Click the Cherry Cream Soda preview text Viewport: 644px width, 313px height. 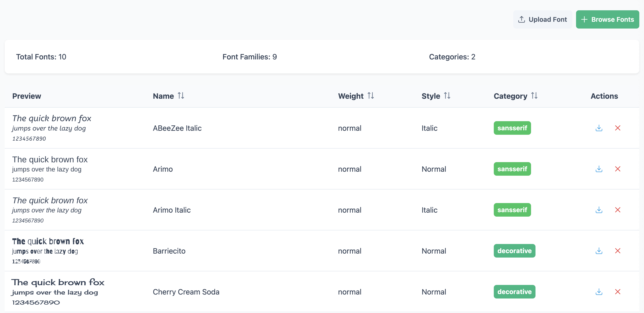57,292
